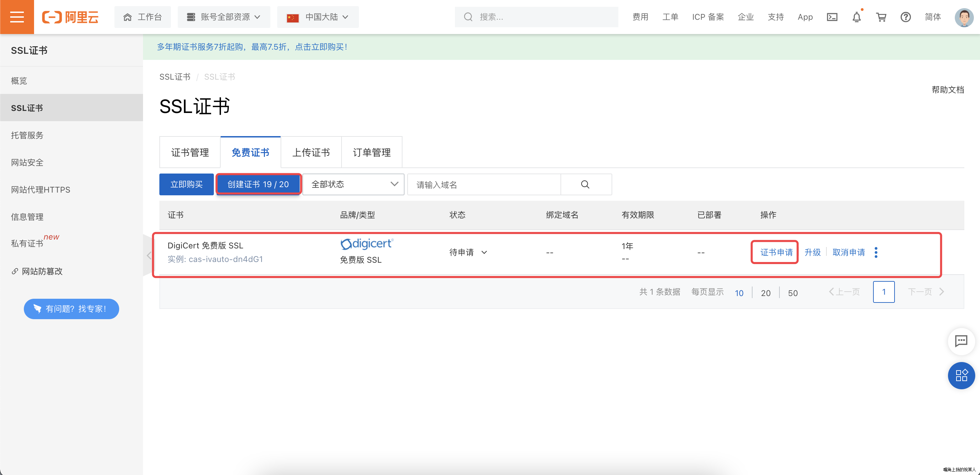Click 创建证书 19 / 20 button

tap(258, 184)
